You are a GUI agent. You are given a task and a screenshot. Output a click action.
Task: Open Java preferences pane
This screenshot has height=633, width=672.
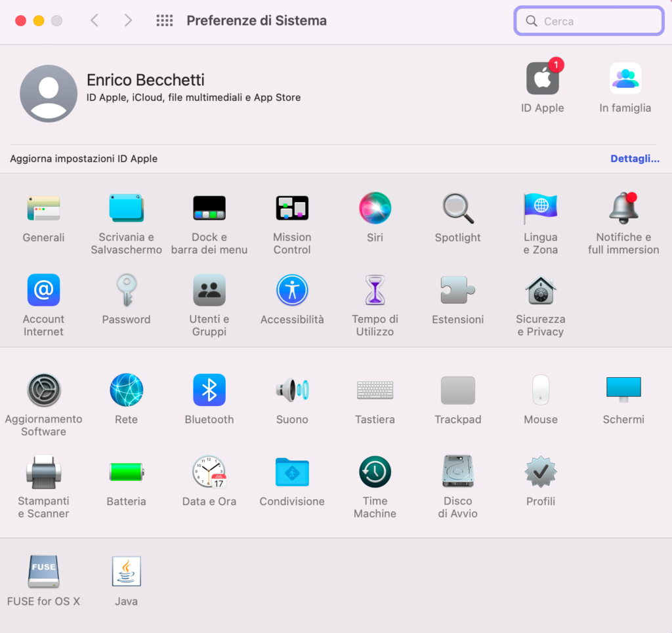point(127,572)
